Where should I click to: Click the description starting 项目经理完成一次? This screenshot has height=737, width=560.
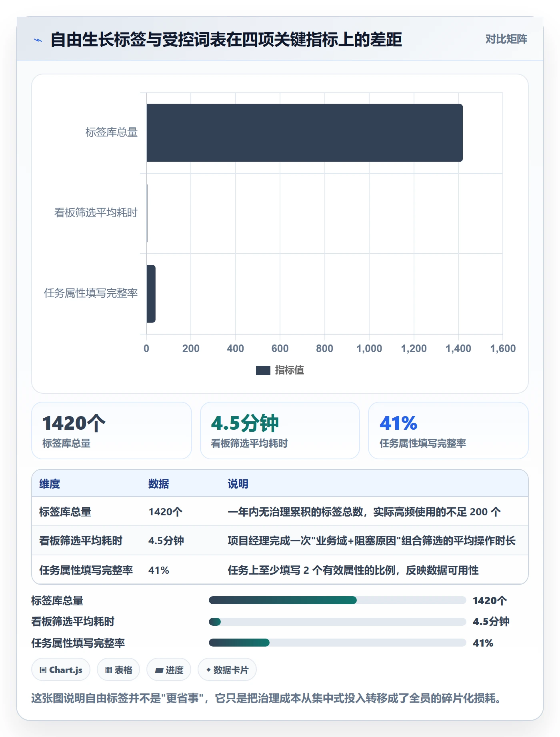372,541
